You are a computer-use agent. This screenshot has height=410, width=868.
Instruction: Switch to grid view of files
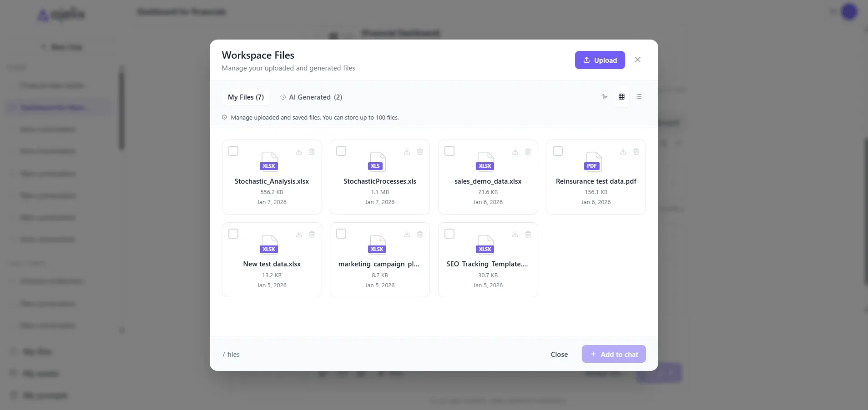pos(622,96)
